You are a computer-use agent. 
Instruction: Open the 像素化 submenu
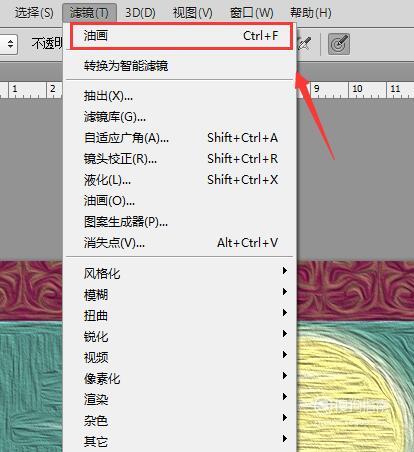pyautogui.click(x=179, y=378)
